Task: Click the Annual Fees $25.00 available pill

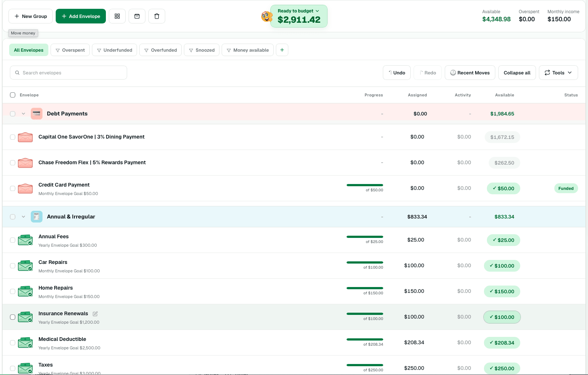Action: pyautogui.click(x=503, y=240)
